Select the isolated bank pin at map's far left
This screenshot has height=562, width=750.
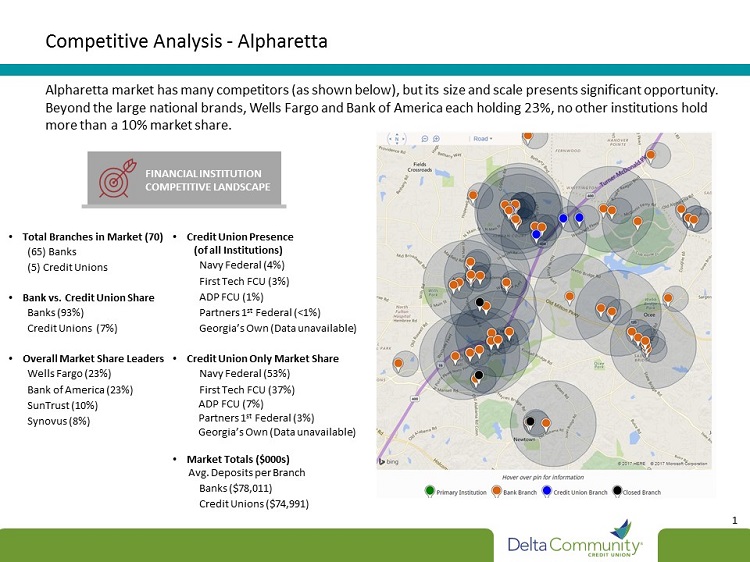[x=400, y=364]
